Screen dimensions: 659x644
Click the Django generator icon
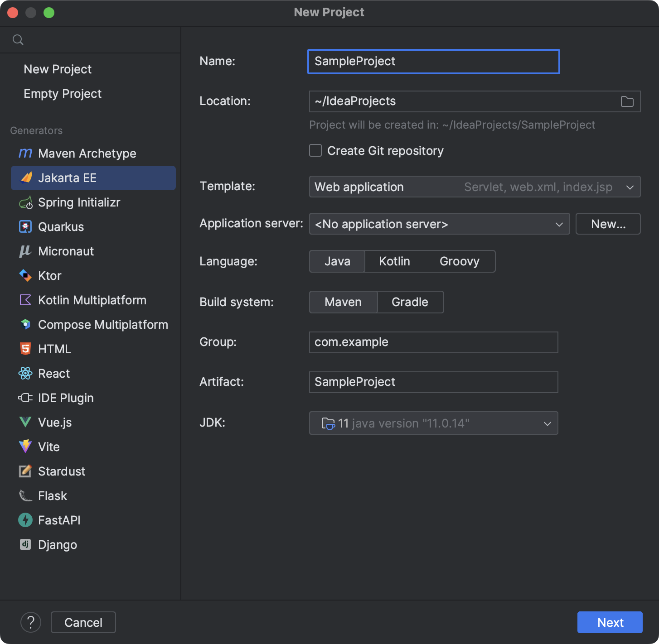pos(25,544)
